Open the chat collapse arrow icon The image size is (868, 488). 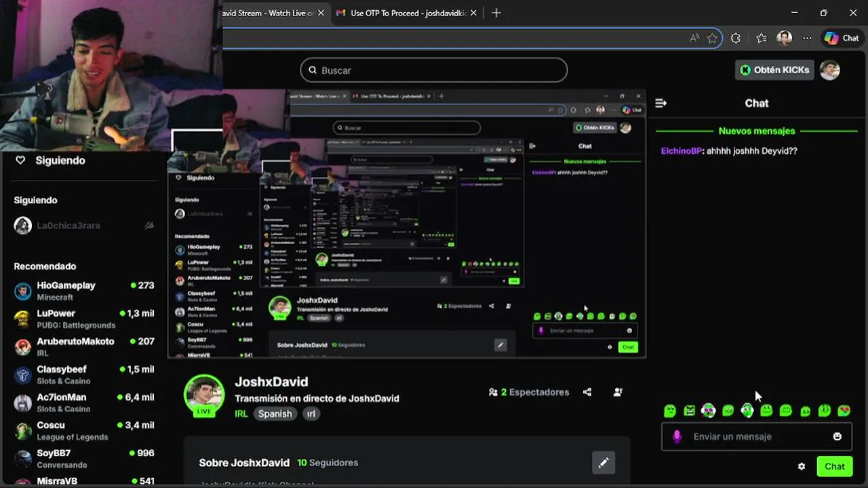pyautogui.click(x=661, y=103)
